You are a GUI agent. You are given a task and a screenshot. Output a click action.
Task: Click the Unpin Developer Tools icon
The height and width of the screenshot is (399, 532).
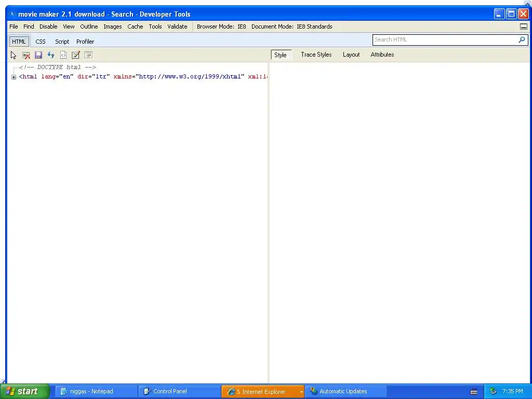click(x=524, y=26)
